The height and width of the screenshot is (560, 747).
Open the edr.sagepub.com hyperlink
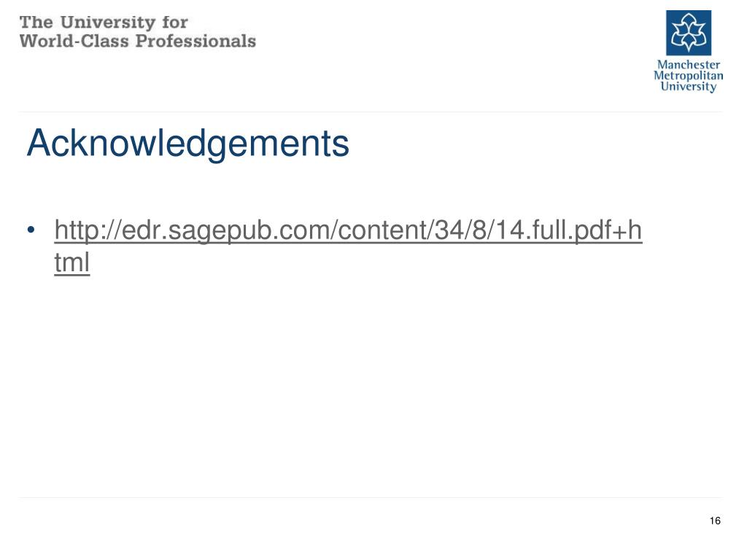pyautogui.click(x=348, y=230)
